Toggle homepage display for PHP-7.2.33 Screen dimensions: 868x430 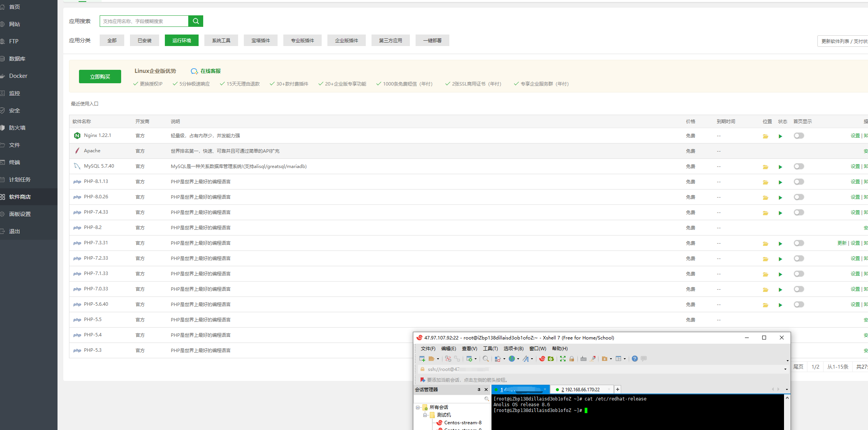(799, 259)
